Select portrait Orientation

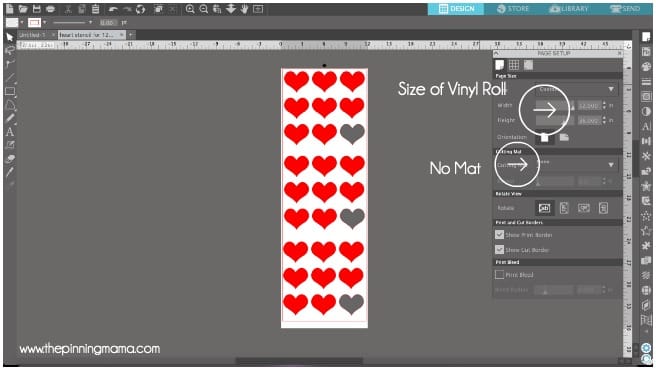(544, 137)
